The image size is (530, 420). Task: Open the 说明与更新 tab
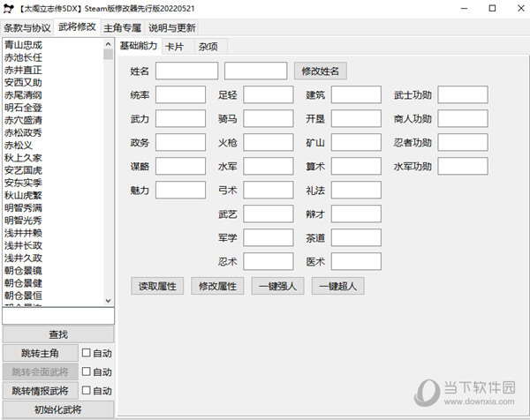point(171,27)
